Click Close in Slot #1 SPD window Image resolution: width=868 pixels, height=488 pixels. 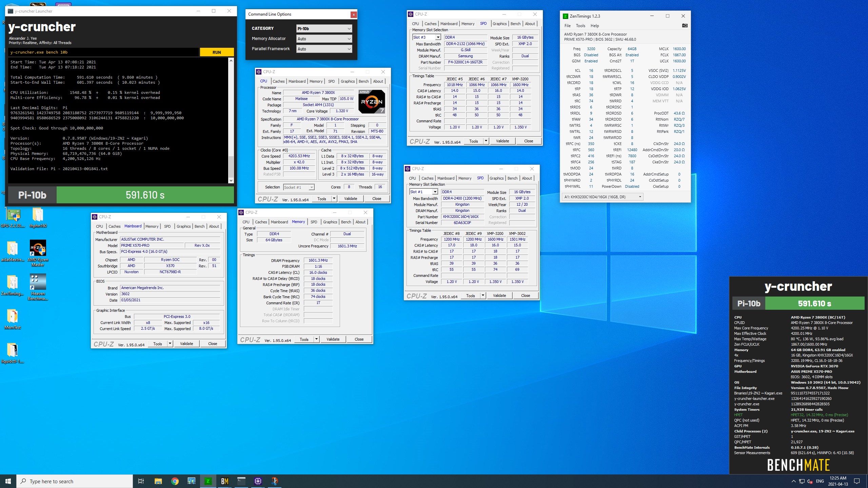coord(525,296)
